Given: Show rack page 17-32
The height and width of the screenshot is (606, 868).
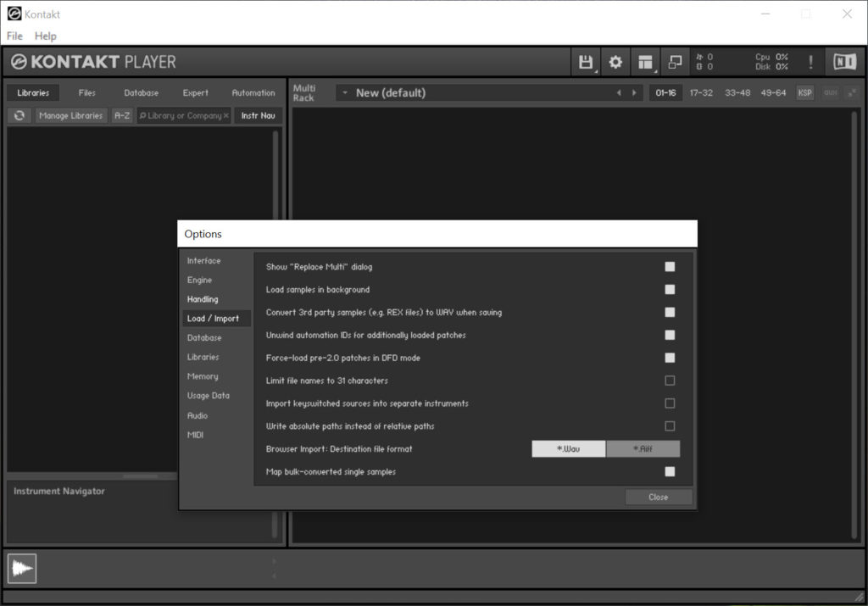Looking at the screenshot, I should (x=701, y=93).
